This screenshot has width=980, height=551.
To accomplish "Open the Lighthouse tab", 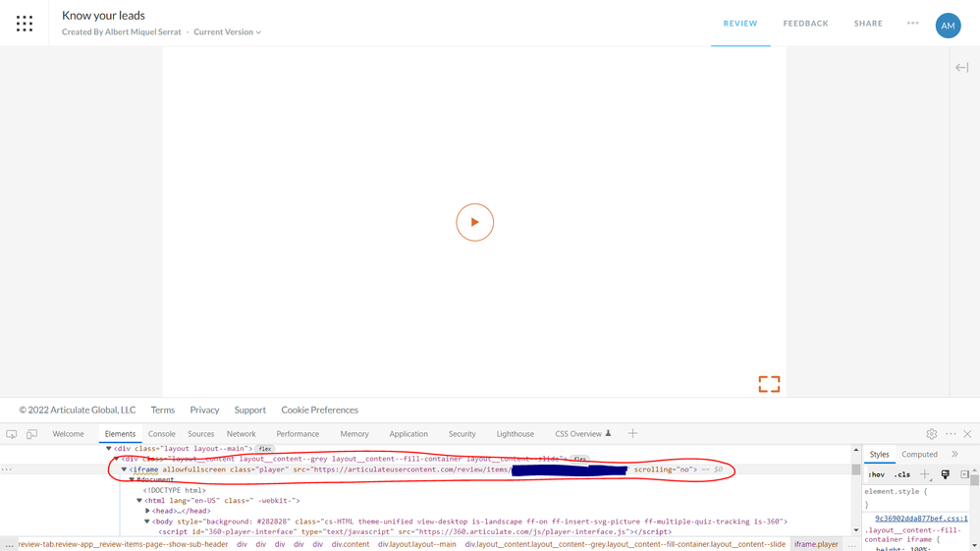I will coord(515,434).
